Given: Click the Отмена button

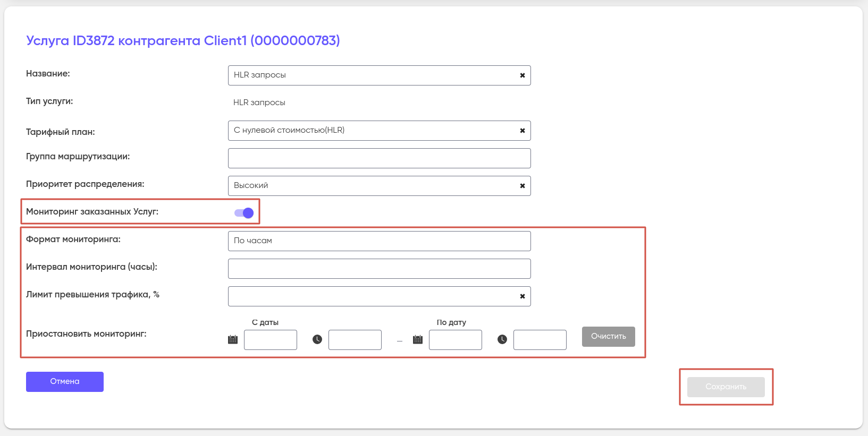Looking at the screenshot, I should click(x=65, y=382).
